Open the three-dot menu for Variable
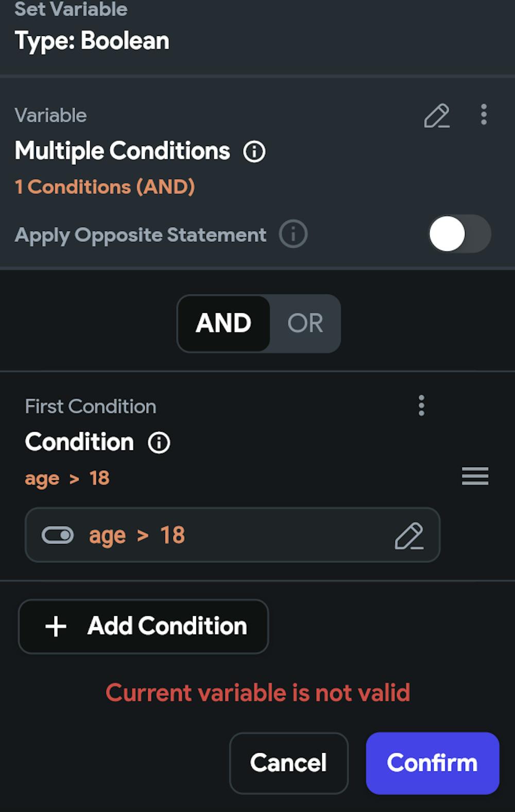The width and height of the screenshot is (515, 812). (x=484, y=114)
